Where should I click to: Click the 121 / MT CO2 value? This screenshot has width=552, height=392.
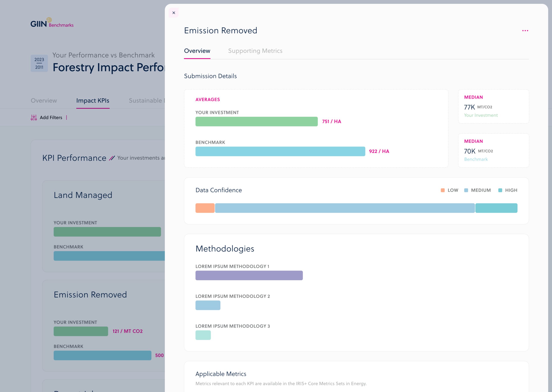pyautogui.click(x=127, y=331)
